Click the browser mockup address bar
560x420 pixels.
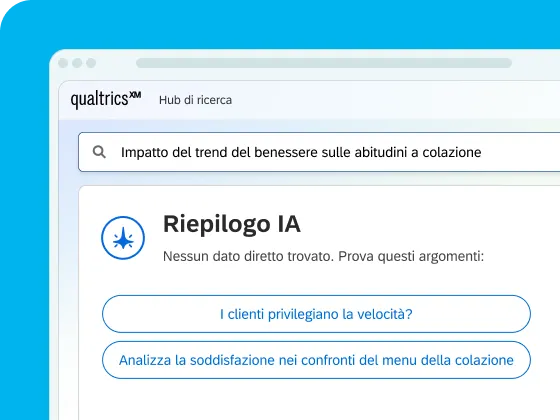pyautogui.click(x=324, y=63)
